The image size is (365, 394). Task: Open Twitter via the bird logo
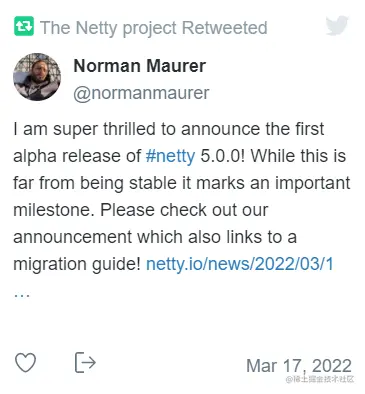point(337,25)
